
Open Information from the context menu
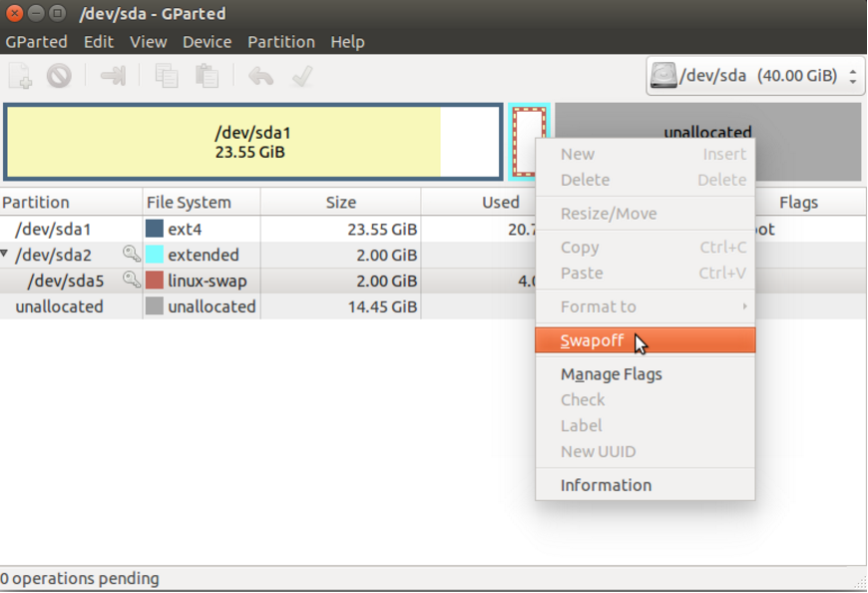(x=604, y=485)
